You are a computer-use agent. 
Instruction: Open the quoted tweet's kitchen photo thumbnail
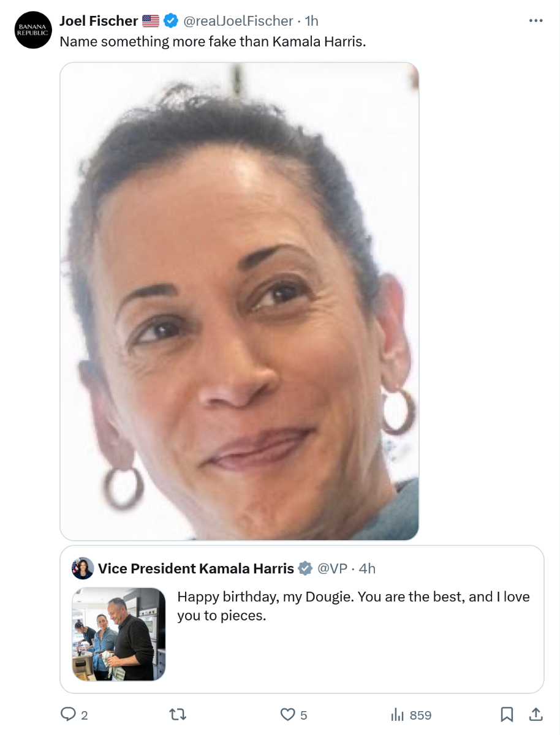[119, 634]
